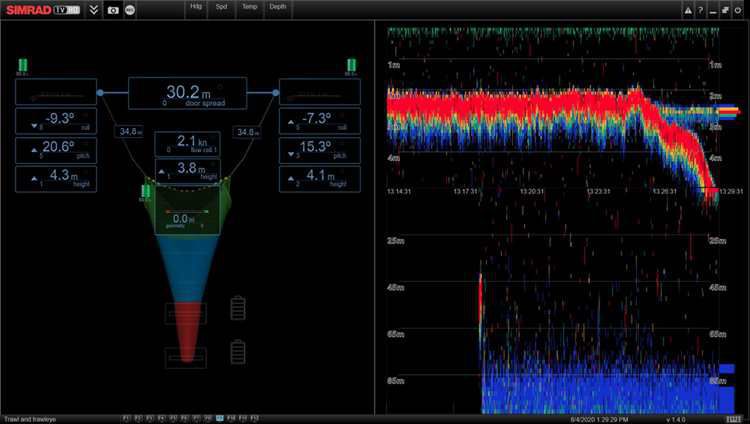Click the upper empty battery icon beside the red cone
The height and width of the screenshot is (424, 750).
point(238,308)
